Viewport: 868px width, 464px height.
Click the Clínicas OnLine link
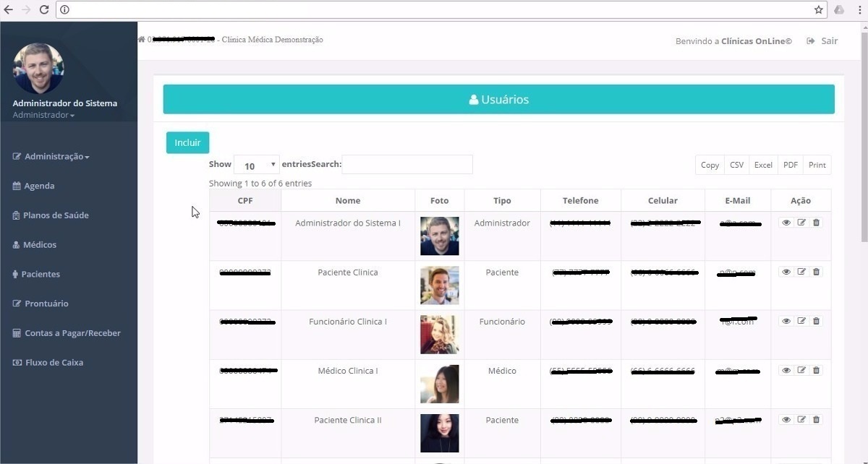click(x=755, y=40)
